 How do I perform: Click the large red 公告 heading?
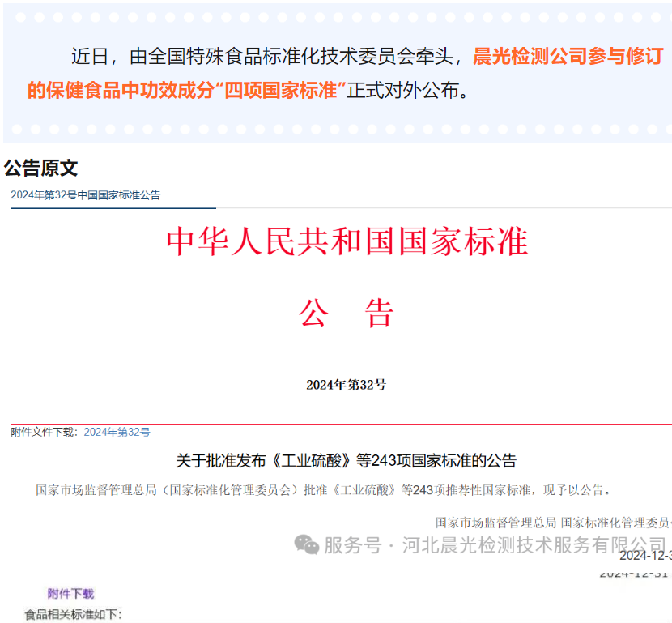[347, 313]
